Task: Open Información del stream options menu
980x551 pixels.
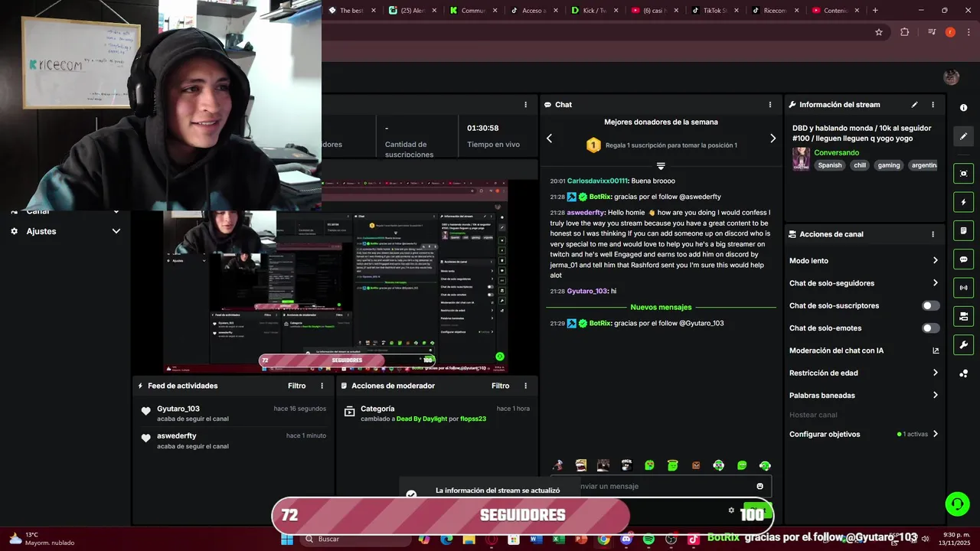Action: point(933,105)
